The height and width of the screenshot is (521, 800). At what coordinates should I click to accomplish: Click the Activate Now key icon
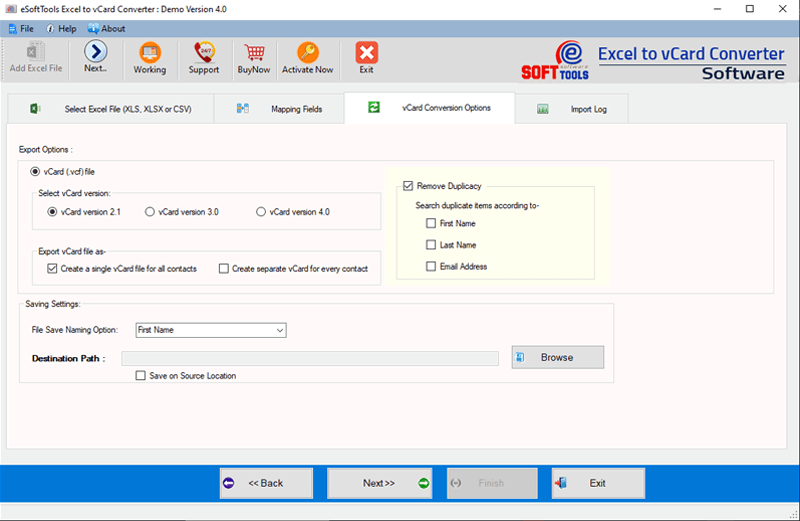point(308,52)
